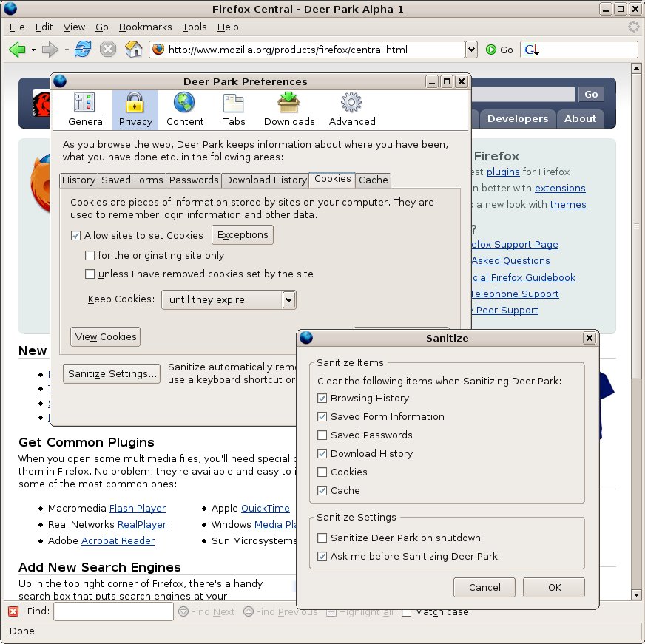Uncheck Browsing History in Sanitize
The width and height of the screenshot is (645, 644).
(x=322, y=398)
